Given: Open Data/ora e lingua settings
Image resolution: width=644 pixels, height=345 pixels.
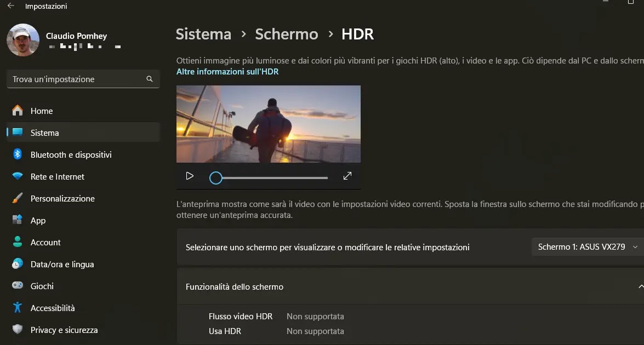Looking at the screenshot, I should tap(62, 264).
